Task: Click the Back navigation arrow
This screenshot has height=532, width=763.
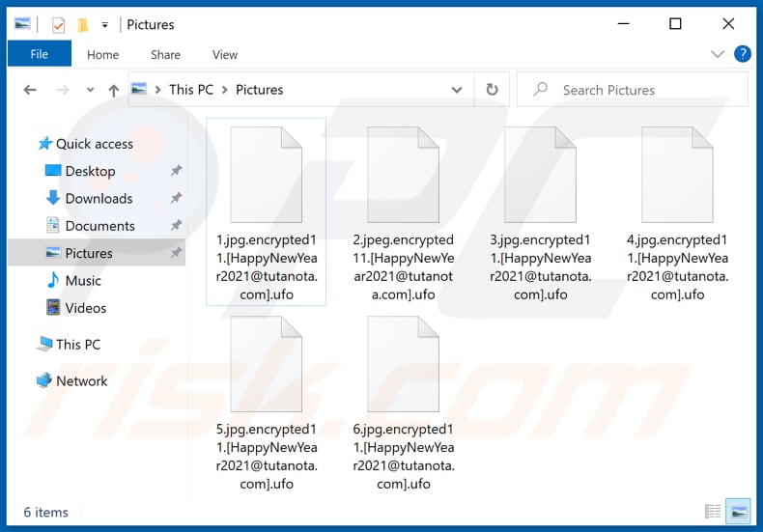Action: tap(30, 90)
